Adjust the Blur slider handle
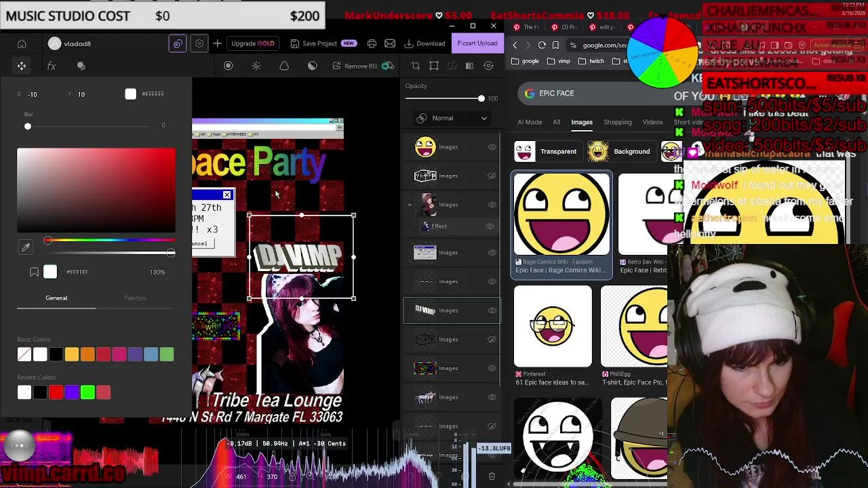868x488 pixels. [28, 127]
